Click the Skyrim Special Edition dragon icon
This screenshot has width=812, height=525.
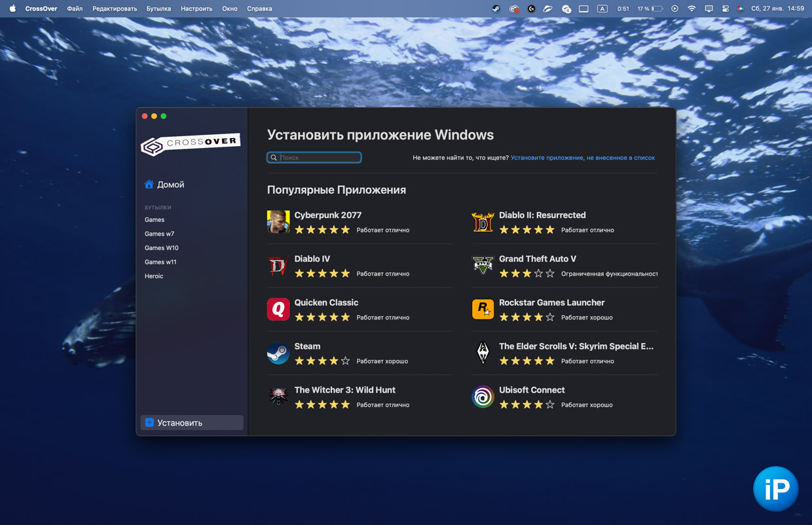(x=483, y=353)
